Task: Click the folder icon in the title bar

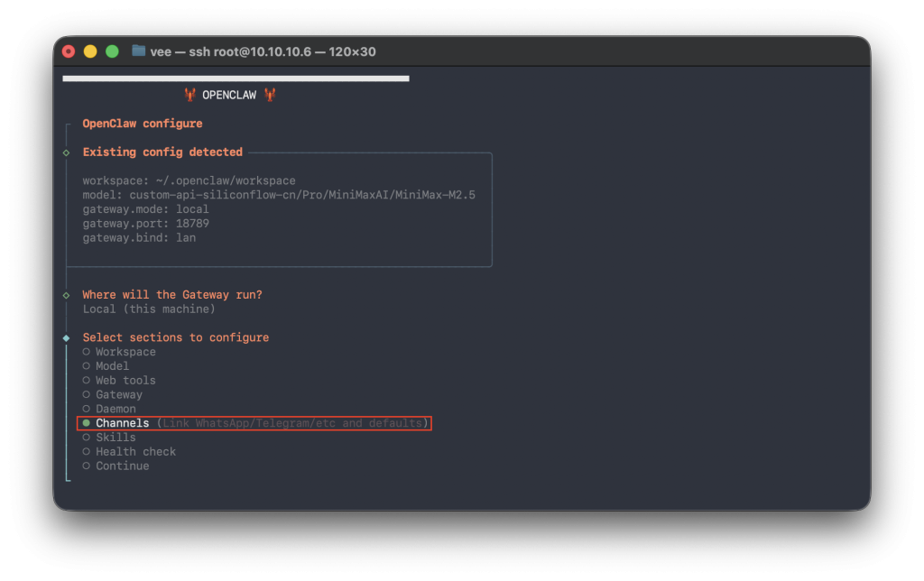Action: pyautogui.click(x=138, y=51)
